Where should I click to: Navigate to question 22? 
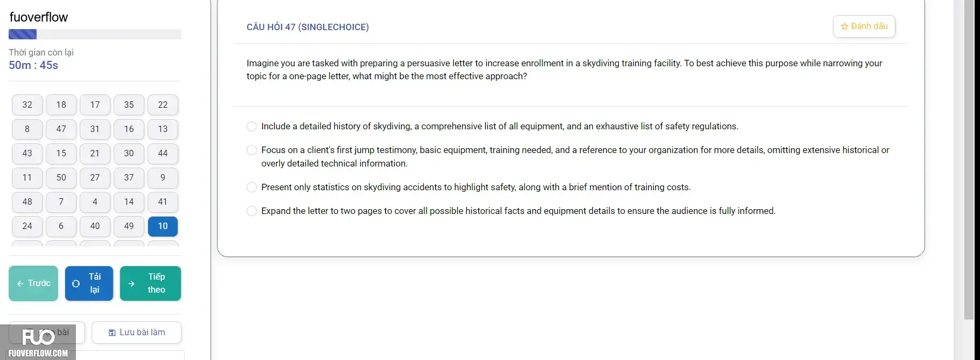click(163, 105)
